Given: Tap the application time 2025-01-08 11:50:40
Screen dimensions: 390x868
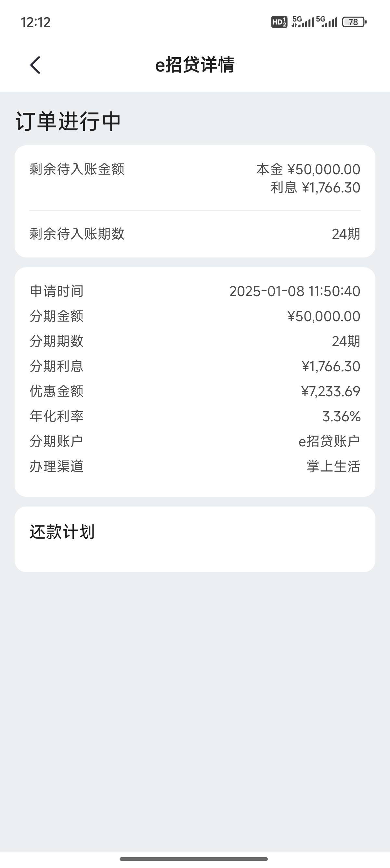Looking at the screenshot, I should click(x=295, y=291).
